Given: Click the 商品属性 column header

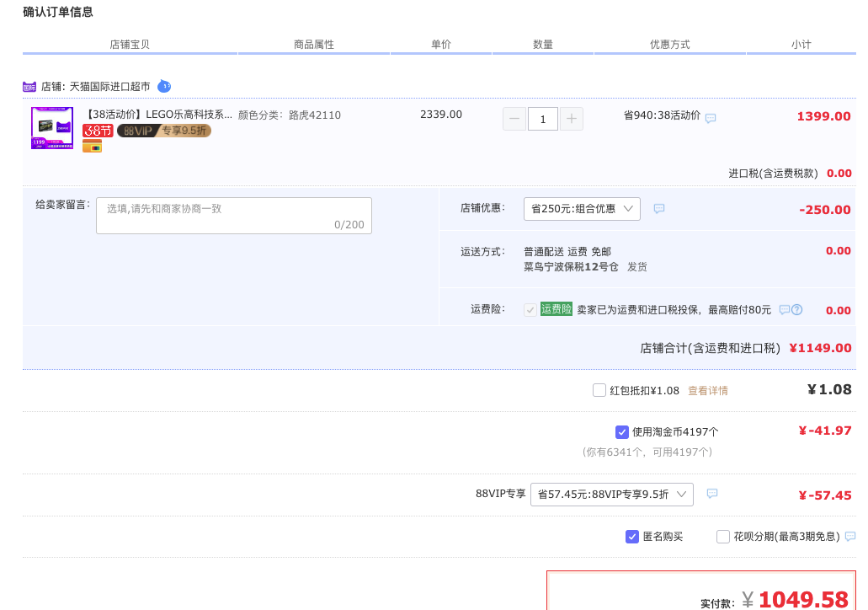Looking at the screenshot, I should [x=314, y=45].
